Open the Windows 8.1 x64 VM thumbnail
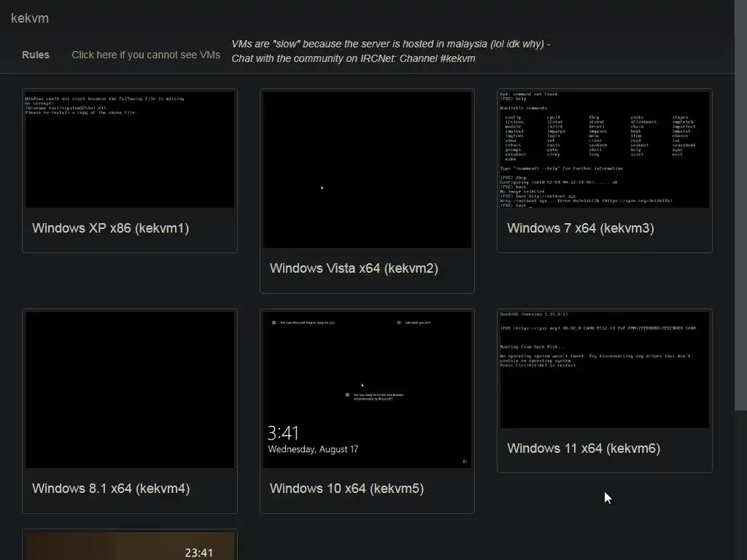 (x=130, y=389)
